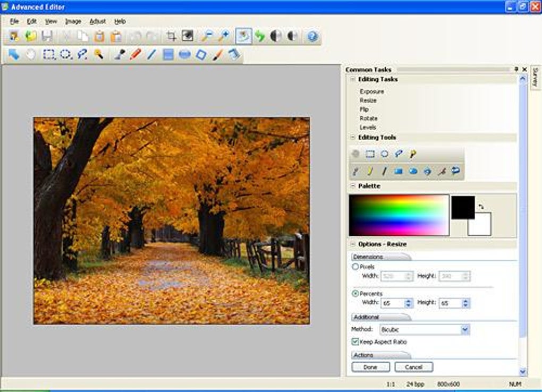Open the Image menu

73,21
